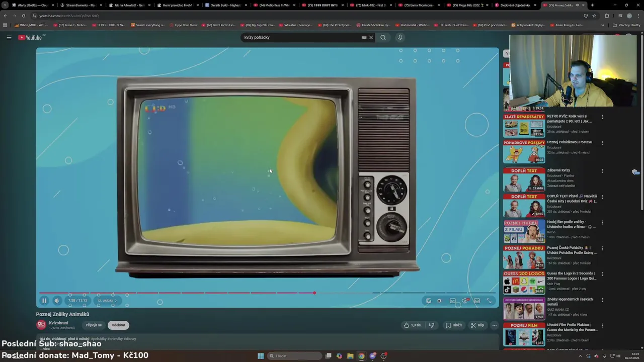Dislike the video with thumbs down

431,325
